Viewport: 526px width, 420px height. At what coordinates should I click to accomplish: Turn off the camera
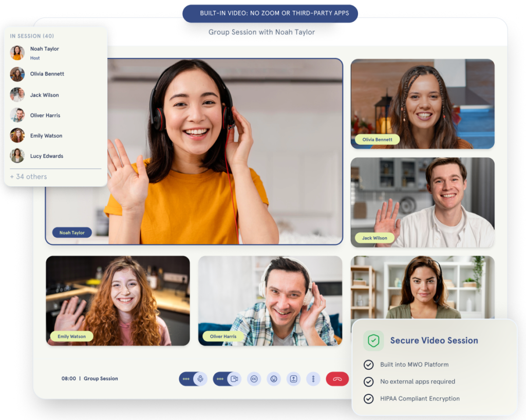234,379
